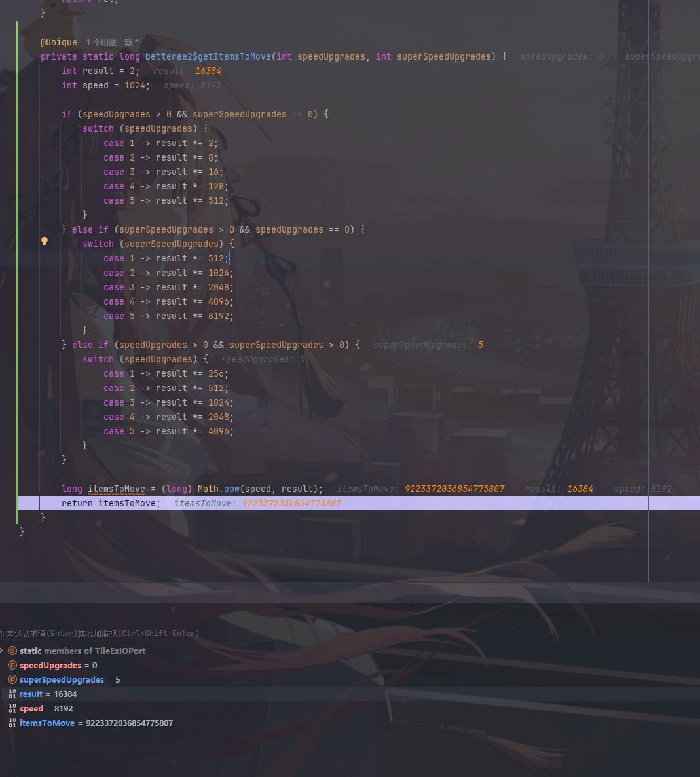Click inline hint 'superSpeedUpgrades: 5'

tap(428, 345)
